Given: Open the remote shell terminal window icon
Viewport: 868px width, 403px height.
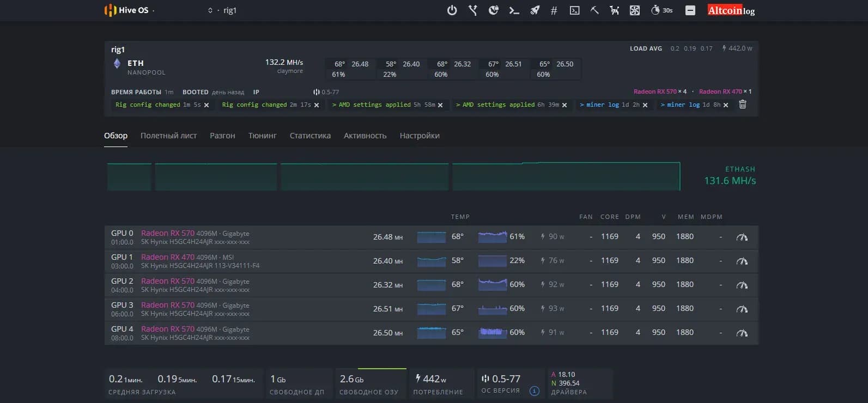Looking at the screenshot, I should tap(574, 10).
